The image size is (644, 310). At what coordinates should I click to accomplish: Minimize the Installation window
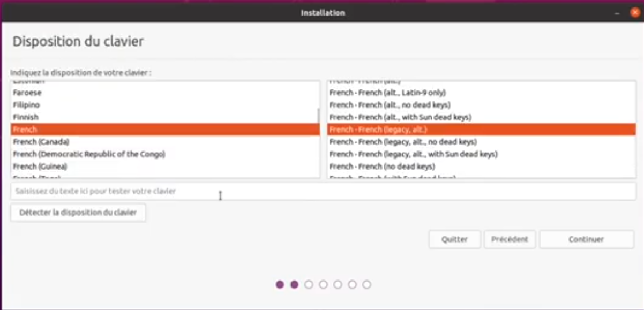[x=618, y=12]
